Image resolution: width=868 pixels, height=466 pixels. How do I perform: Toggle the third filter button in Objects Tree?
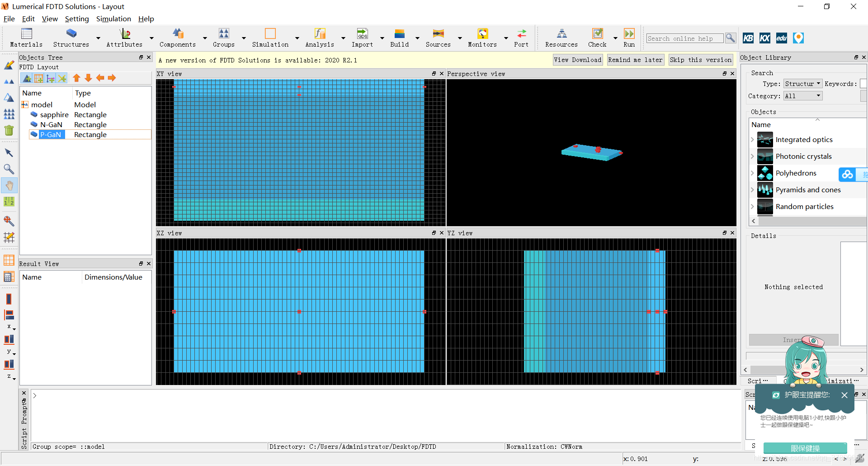pos(51,78)
